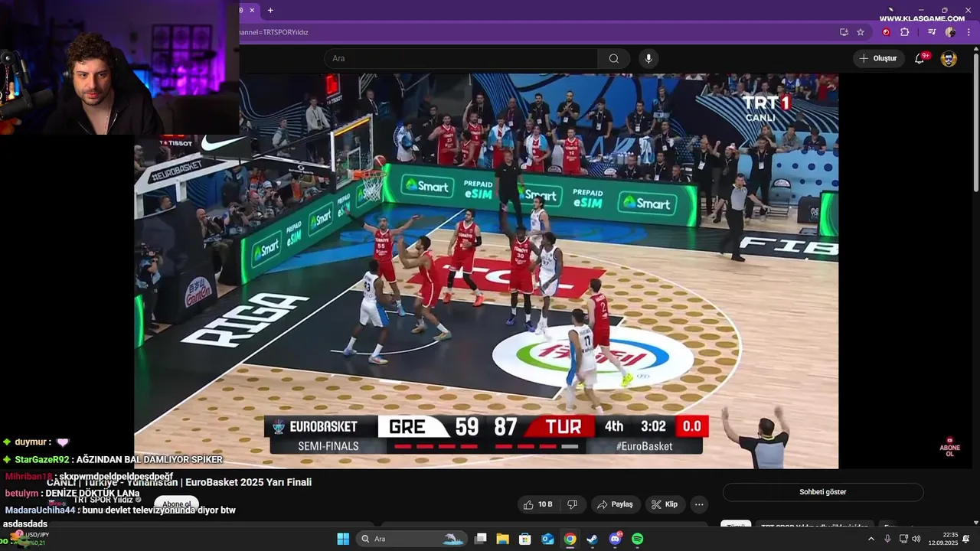This screenshot has width=980, height=551.
Task: Start voice search with microphone icon
Action: pos(648,58)
